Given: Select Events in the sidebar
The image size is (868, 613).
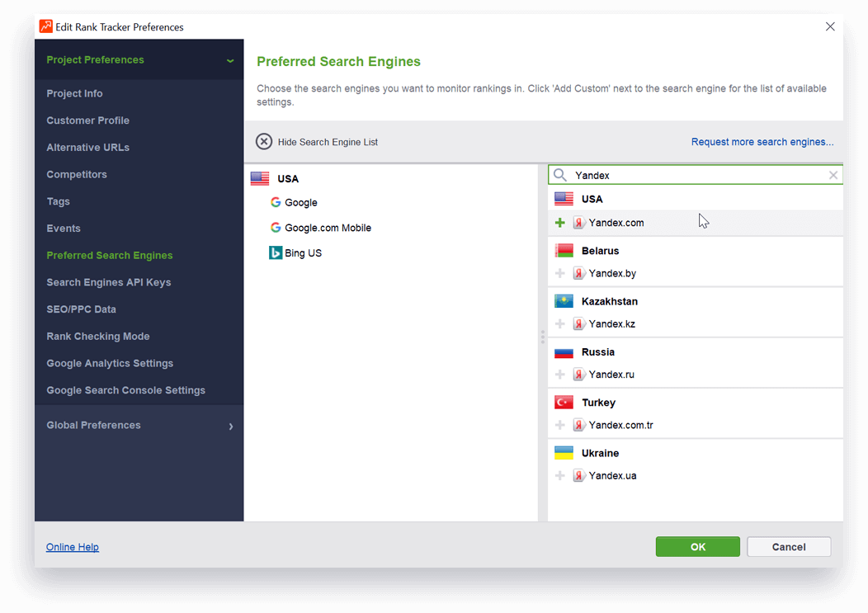Looking at the screenshot, I should pos(63,229).
